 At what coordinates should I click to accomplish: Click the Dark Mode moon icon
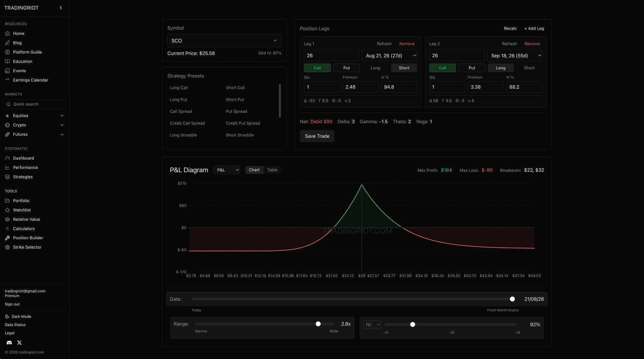[x=7, y=317]
